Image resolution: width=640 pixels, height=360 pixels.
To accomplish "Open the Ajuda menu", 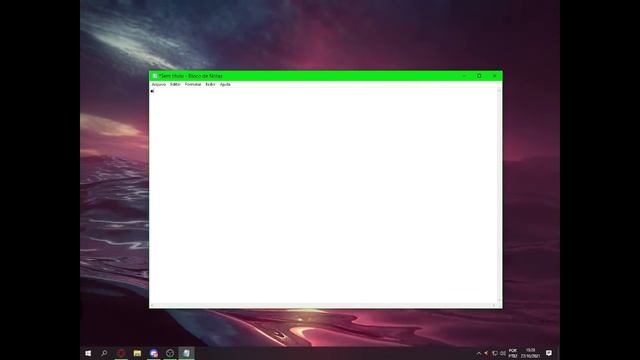I will [x=225, y=84].
